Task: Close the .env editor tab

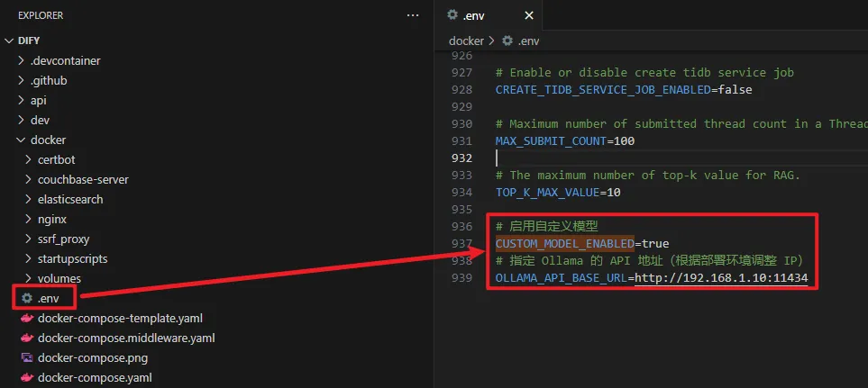Action: click(x=528, y=16)
